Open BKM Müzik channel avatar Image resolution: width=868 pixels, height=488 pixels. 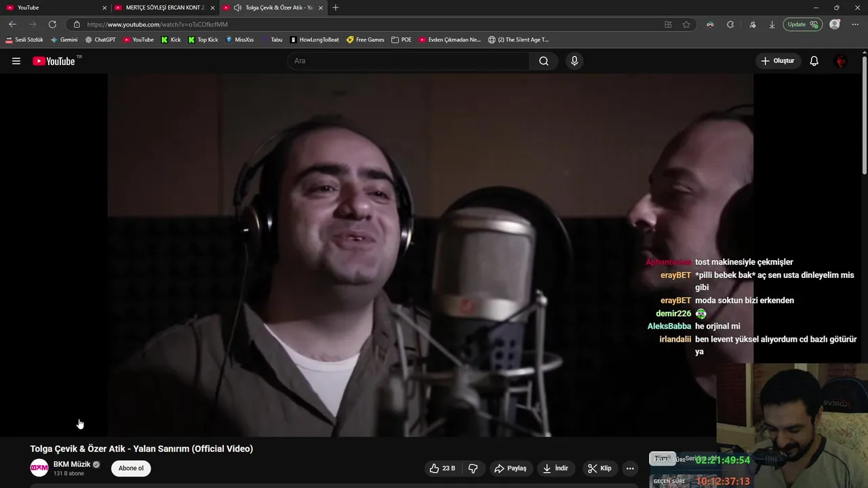click(x=39, y=468)
